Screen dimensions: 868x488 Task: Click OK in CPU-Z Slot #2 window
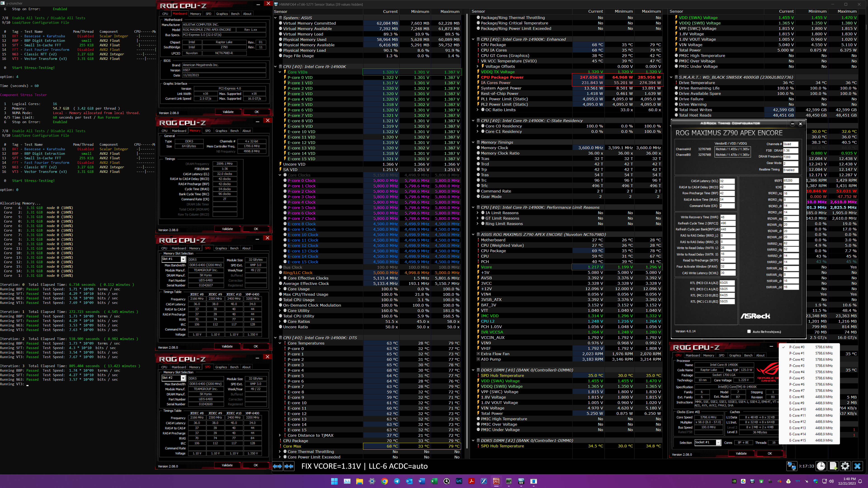256,465
